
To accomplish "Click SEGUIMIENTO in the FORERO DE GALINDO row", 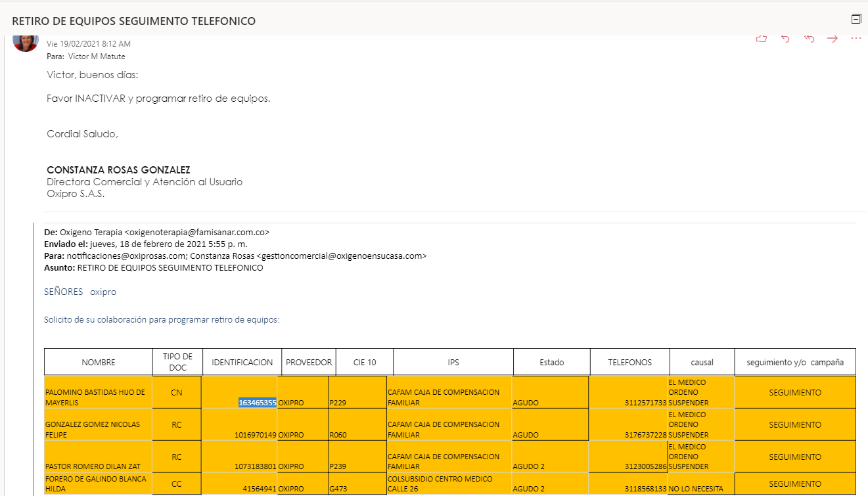I will (x=795, y=484).
